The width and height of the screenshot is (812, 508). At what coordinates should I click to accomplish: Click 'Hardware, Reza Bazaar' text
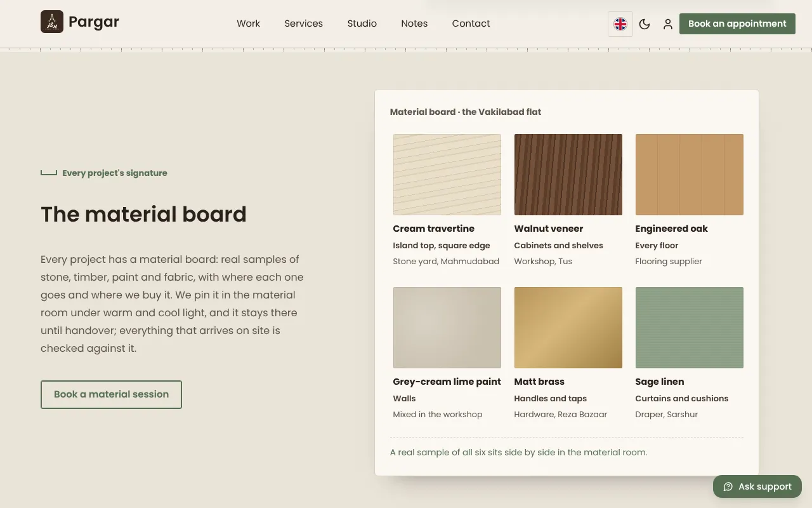(561, 414)
